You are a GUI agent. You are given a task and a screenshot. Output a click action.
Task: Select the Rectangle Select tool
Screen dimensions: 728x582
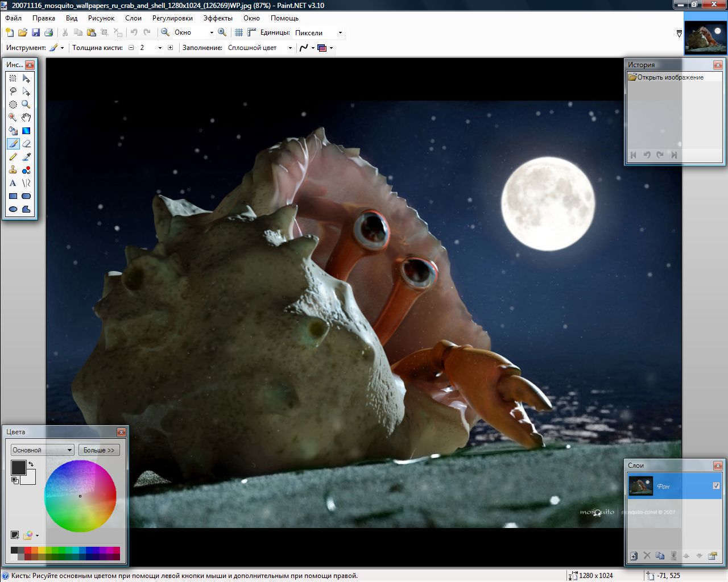tap(13, 78)
